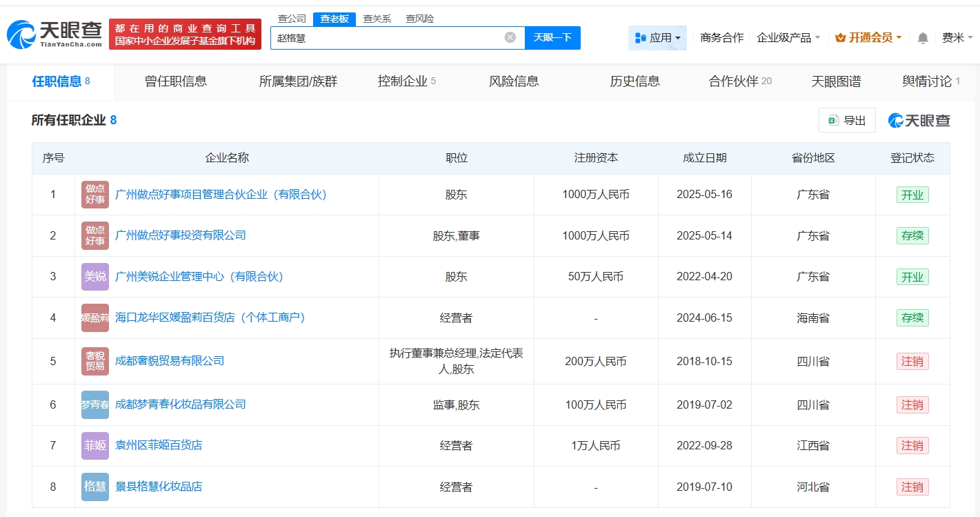Select the 查老板 search tab
Screen dimensions: 980x517
(334, 19)
